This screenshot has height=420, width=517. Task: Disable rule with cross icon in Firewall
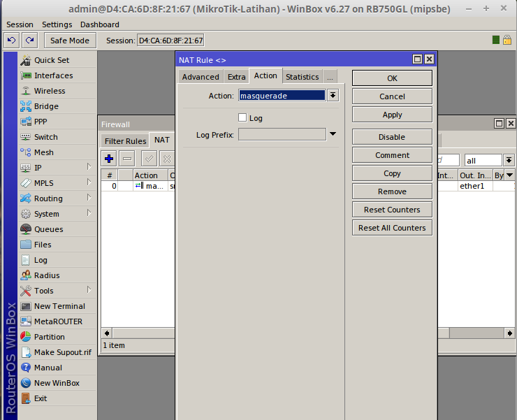[x=167, y=159]
